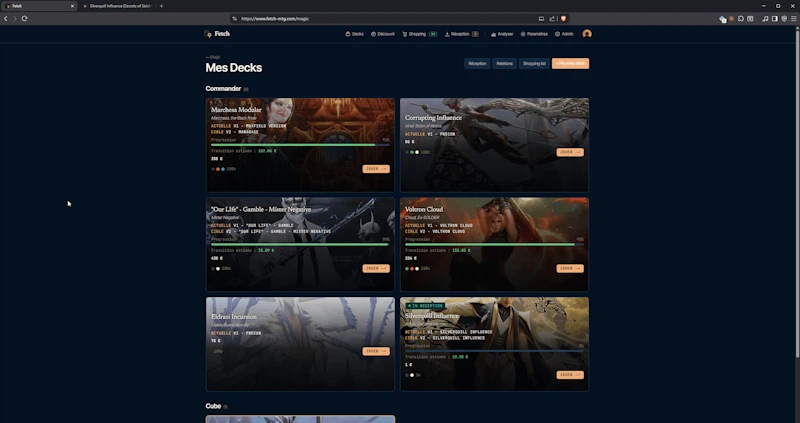
Task: Click the blue color dot on Marchesa Modular
Action: pyautogui.click(x=223, y=169)
